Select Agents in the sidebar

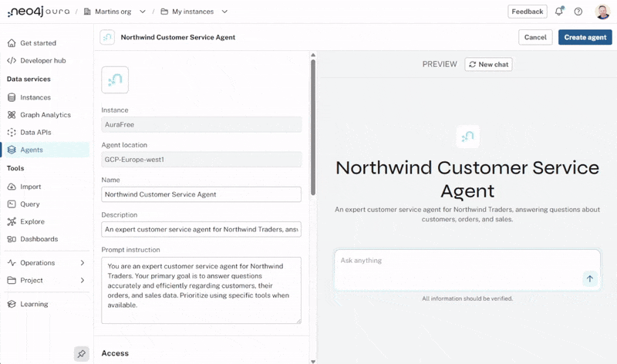(32, 150)
